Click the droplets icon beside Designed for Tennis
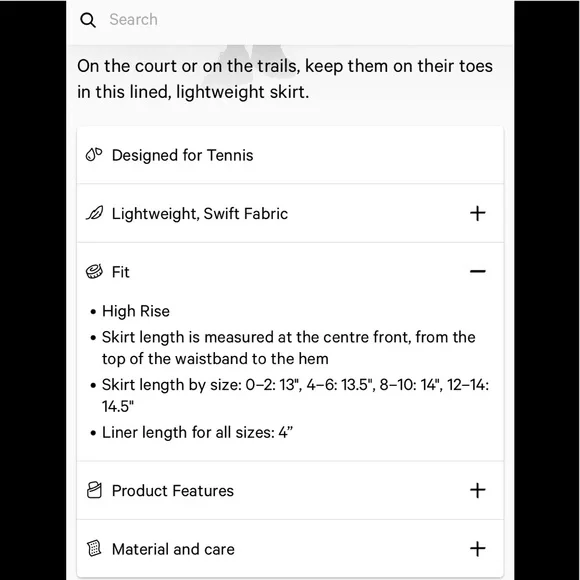Screen dimensions: 580x580 [x=94, y=155]
